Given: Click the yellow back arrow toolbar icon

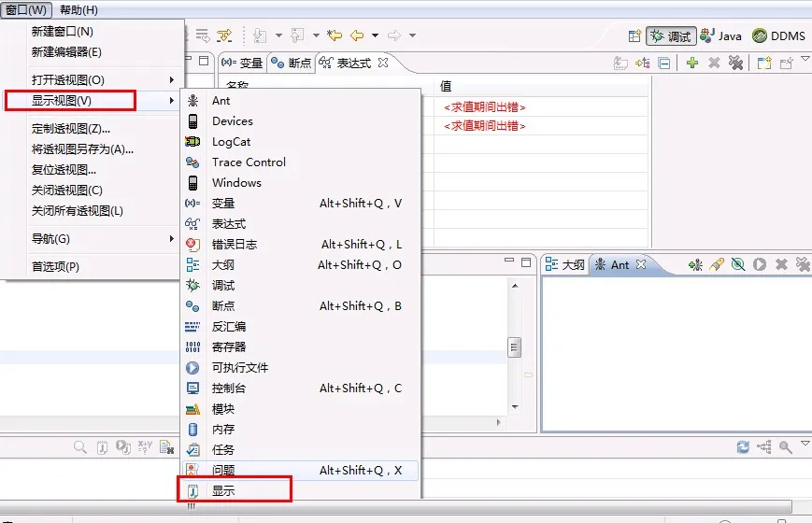Looking at the screenshot, I should click(x=357, y=35).
